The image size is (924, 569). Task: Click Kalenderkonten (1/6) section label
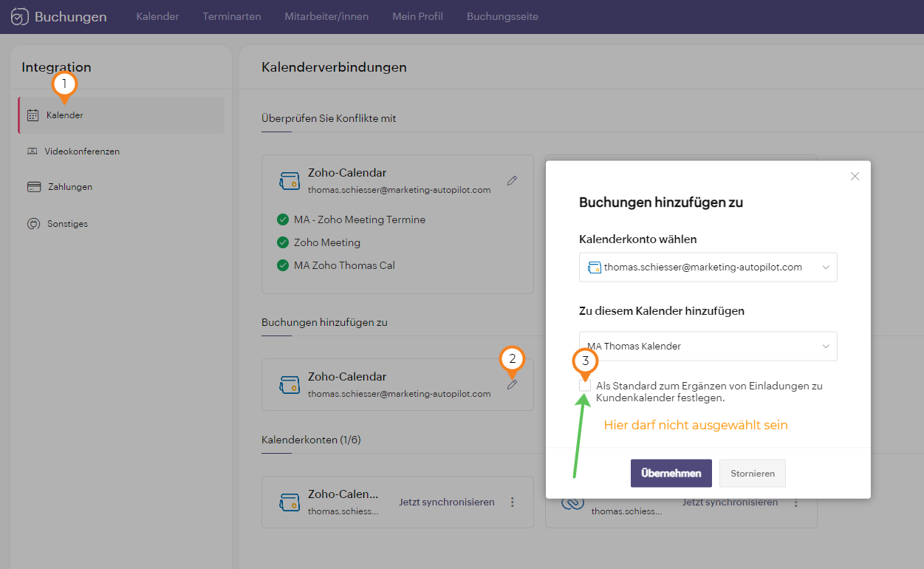(311, 440)
